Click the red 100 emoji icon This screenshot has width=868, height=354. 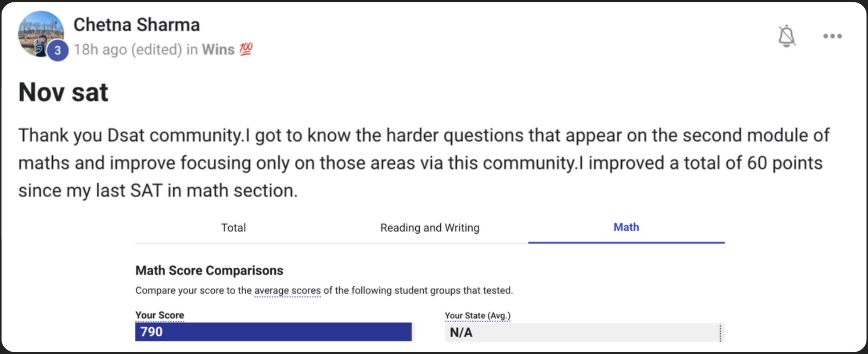246,49
